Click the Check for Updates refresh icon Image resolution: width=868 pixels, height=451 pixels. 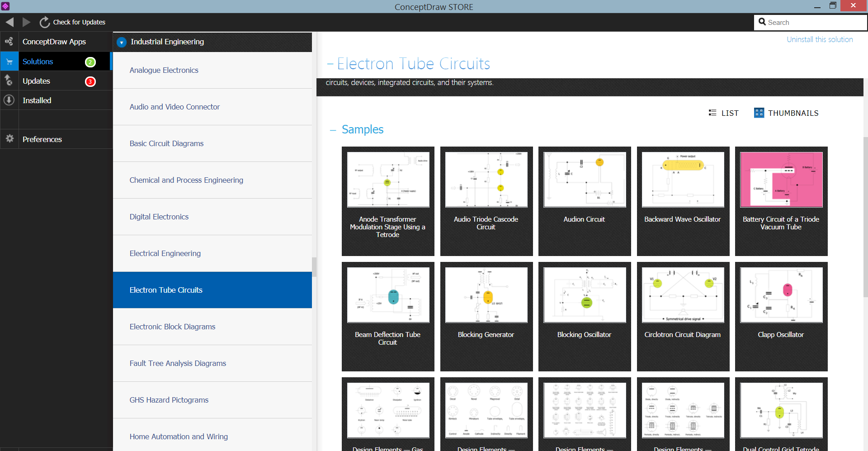[x=44, y=22]
